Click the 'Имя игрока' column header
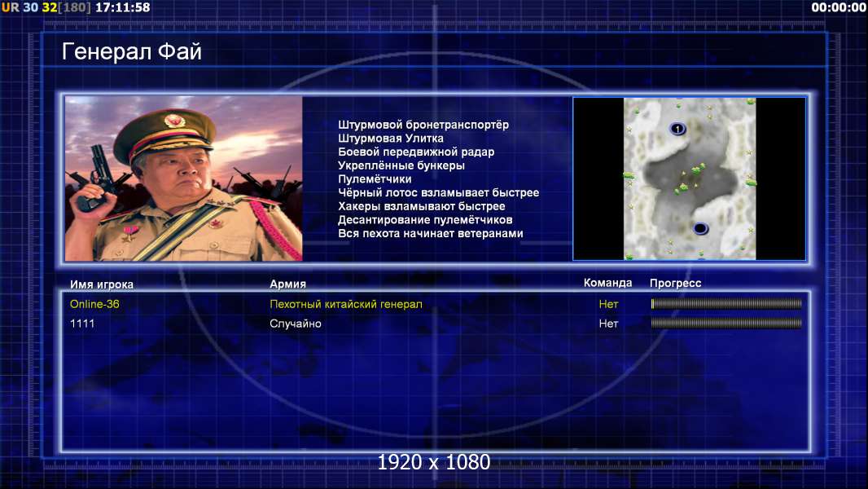868x489 pixels. point(101,284)
